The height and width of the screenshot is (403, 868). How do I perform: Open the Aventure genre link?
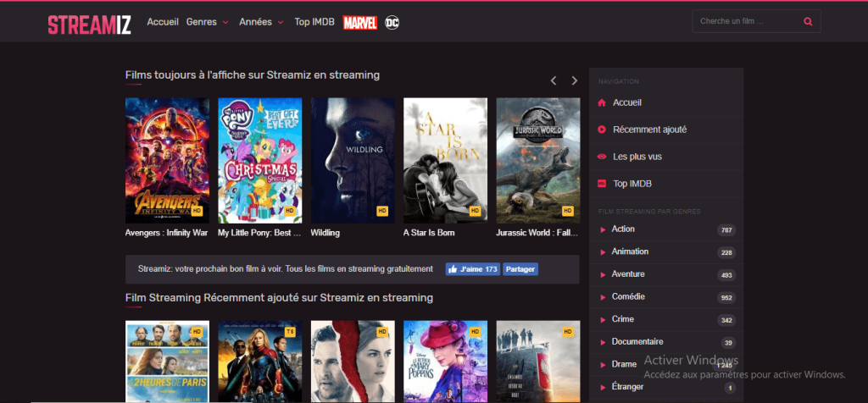(628, 274)
